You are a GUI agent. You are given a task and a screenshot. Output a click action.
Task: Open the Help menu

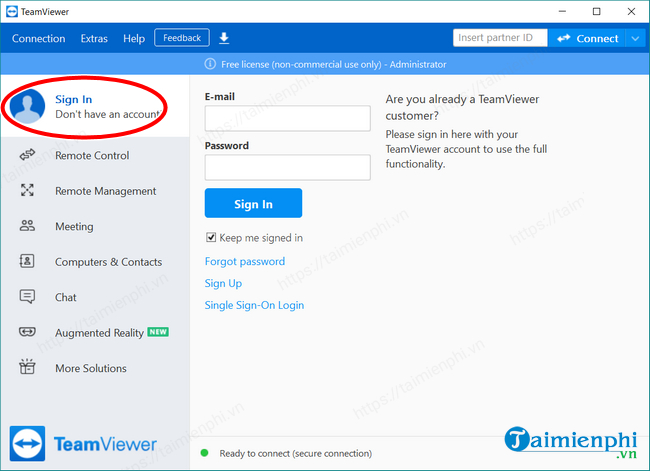(x=134, y=39)
